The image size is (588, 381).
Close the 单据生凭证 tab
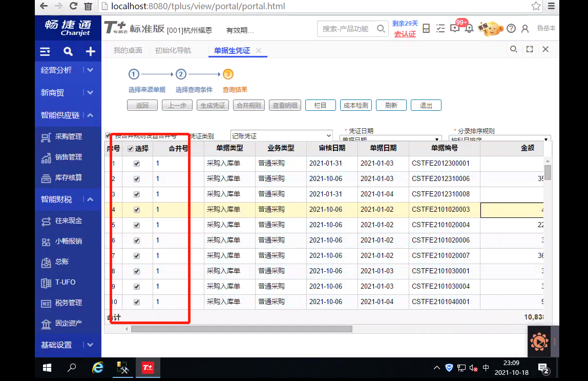click(x=258, y=50)
